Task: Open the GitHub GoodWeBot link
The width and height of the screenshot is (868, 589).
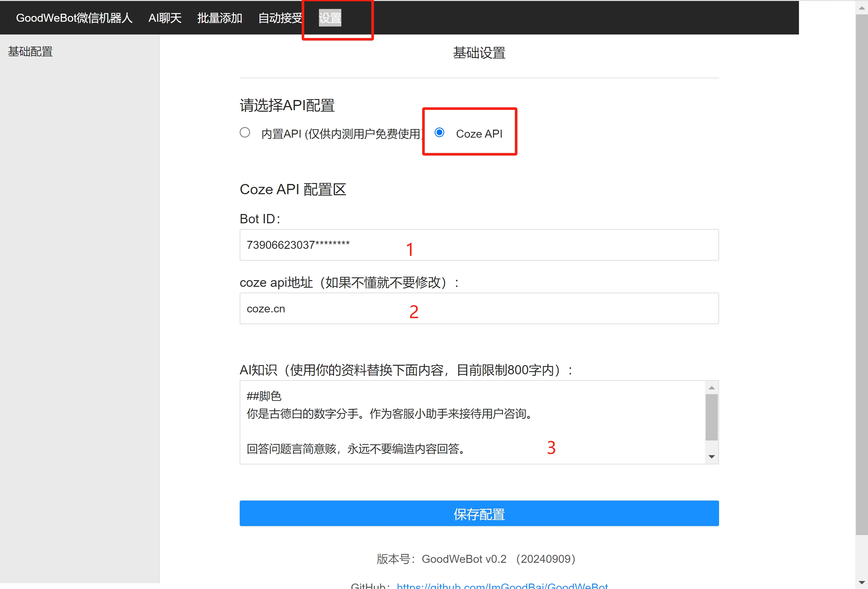Action: pyautogui.click(x=502, y=585)
